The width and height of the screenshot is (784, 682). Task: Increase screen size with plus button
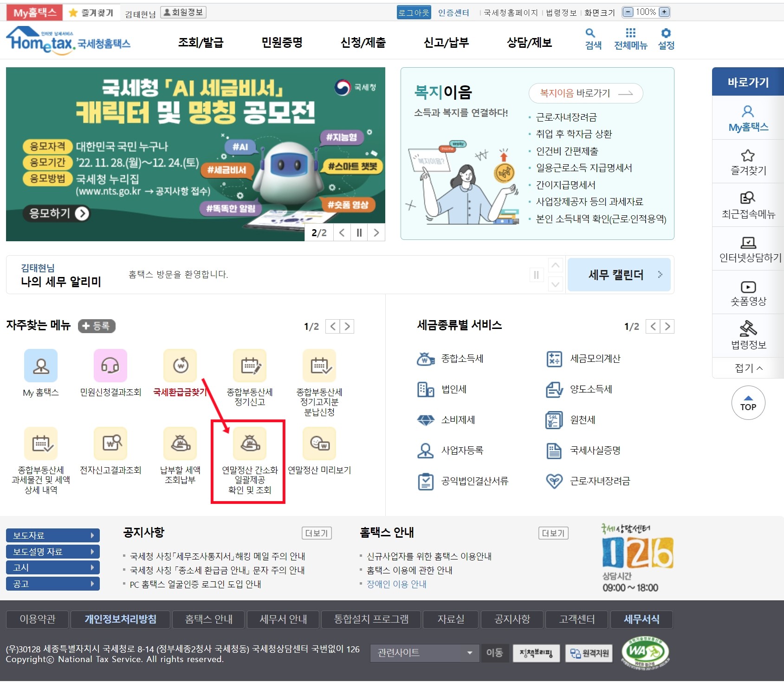(665, 12)
